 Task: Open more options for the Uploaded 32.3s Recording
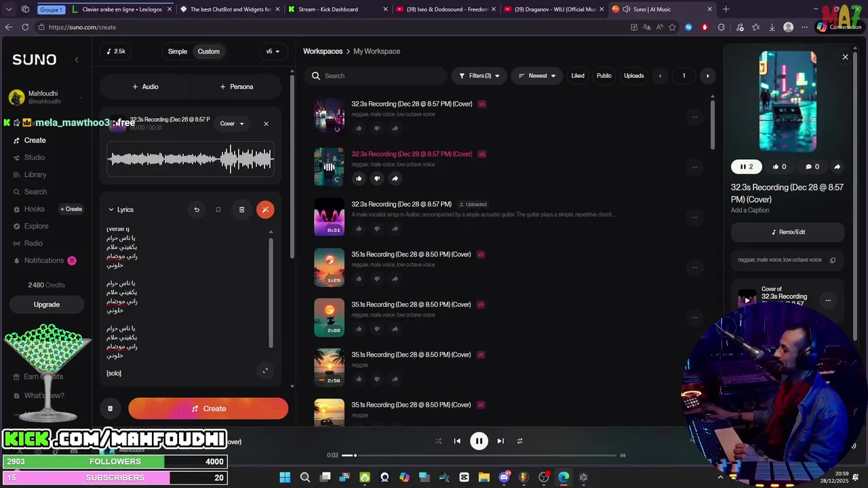point(694,217)
